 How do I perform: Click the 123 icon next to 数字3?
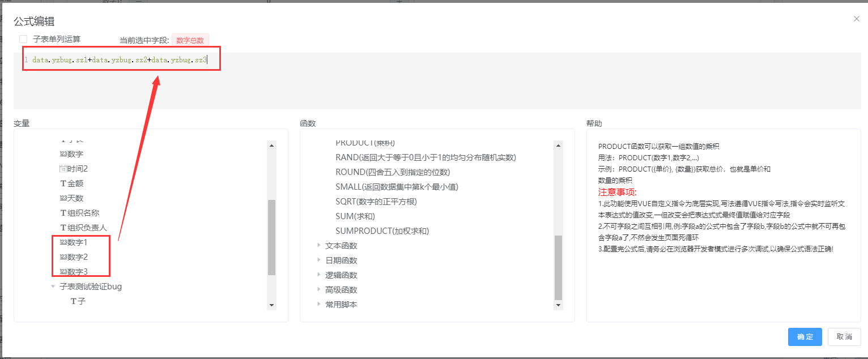63,272
